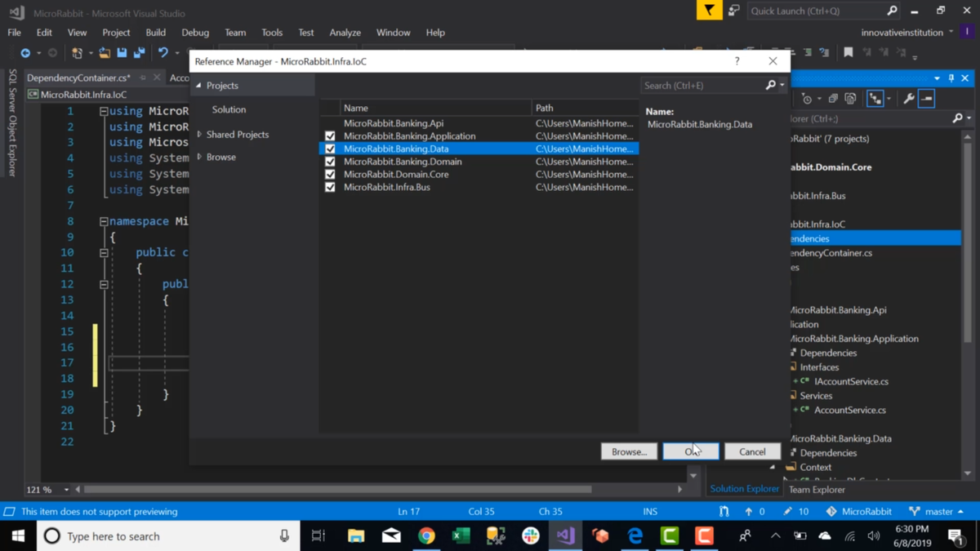Open the search options dropdown in Reference Manager
Viewport: 980px width, 551px height.
[782, 85]
